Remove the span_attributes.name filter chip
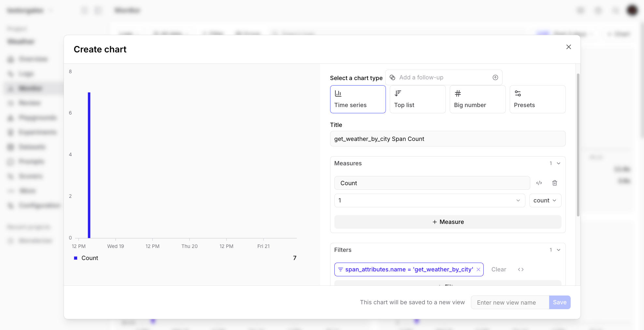The width and height of the screenshot is (644, 330). (478, 269)
